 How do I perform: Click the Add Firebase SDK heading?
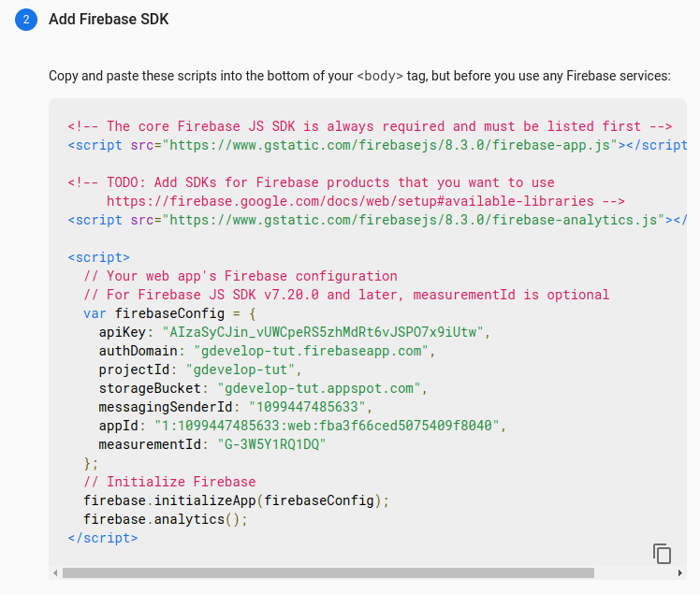click(109, 20)
